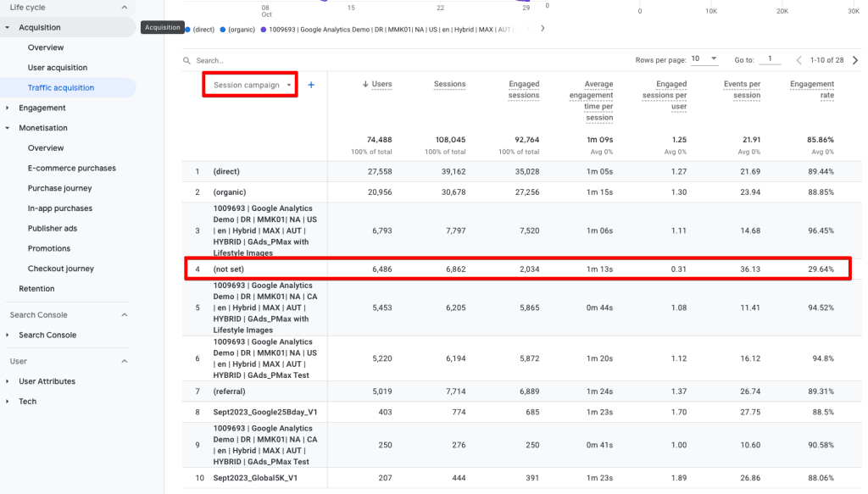Toggle the (organic) series in chart legend
Viewport: 868px width, 494px height.
tap(237, 29)
